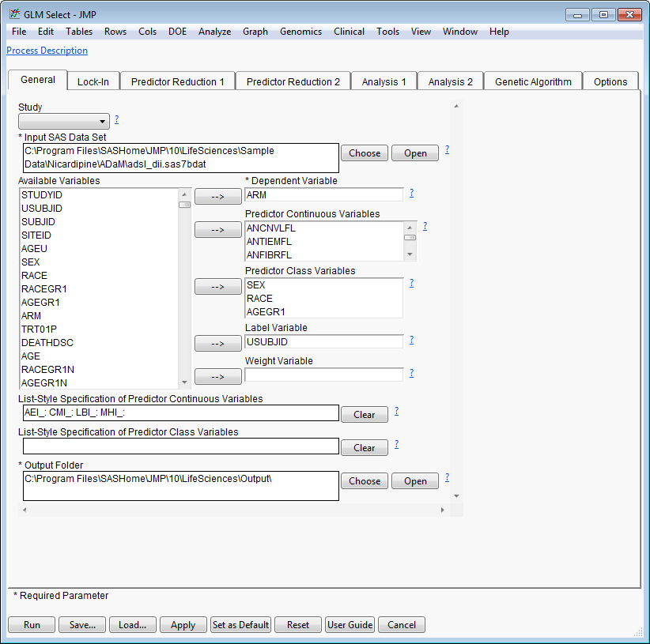Open the Study dropdown
650x644 pixels.
pyautogui.click(x=64, y=122)
